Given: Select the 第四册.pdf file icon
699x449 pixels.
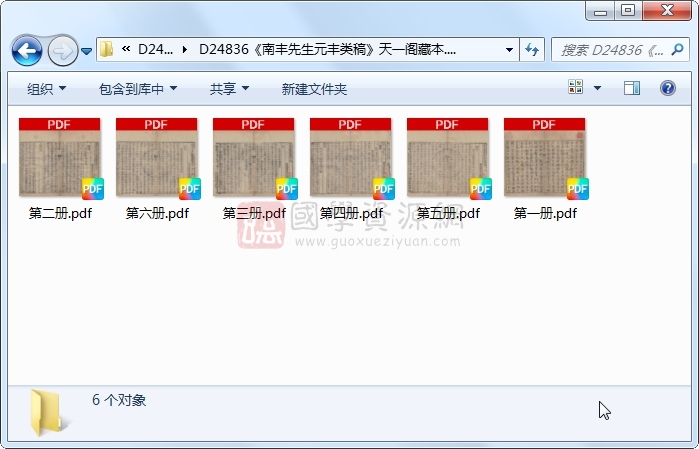Looking at the screenshot, I should tap(350, 158).
